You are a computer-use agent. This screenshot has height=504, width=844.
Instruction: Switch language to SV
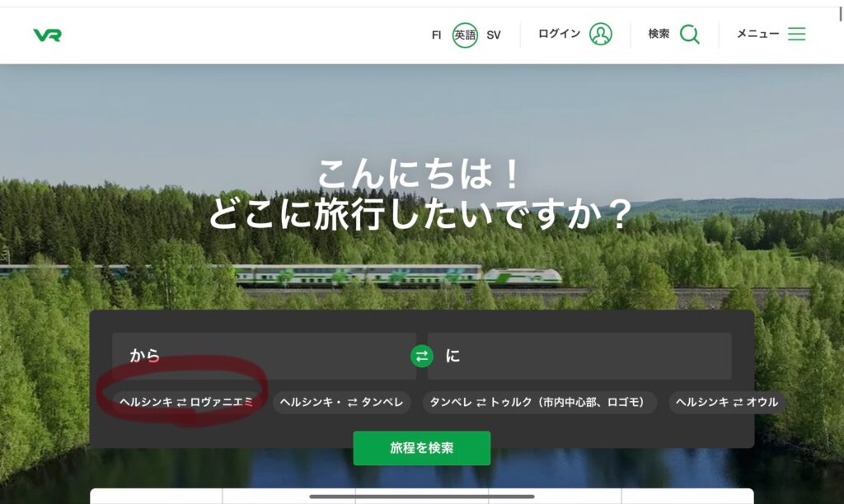click(493, 35)
